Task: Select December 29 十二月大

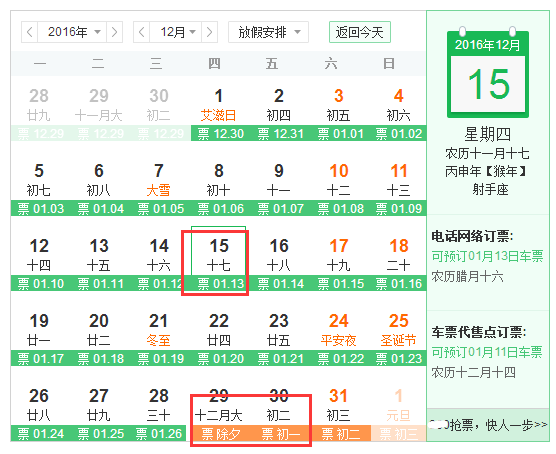Action: (x=218, y=405)
